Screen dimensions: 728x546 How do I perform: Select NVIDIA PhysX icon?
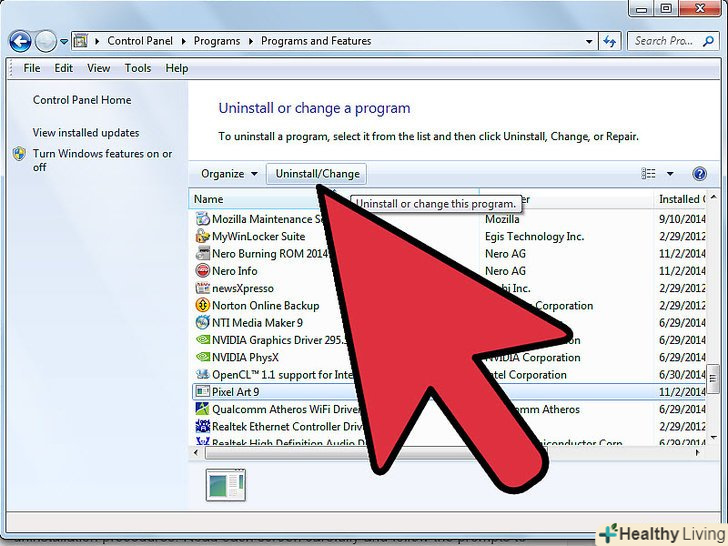click(202, 357)
